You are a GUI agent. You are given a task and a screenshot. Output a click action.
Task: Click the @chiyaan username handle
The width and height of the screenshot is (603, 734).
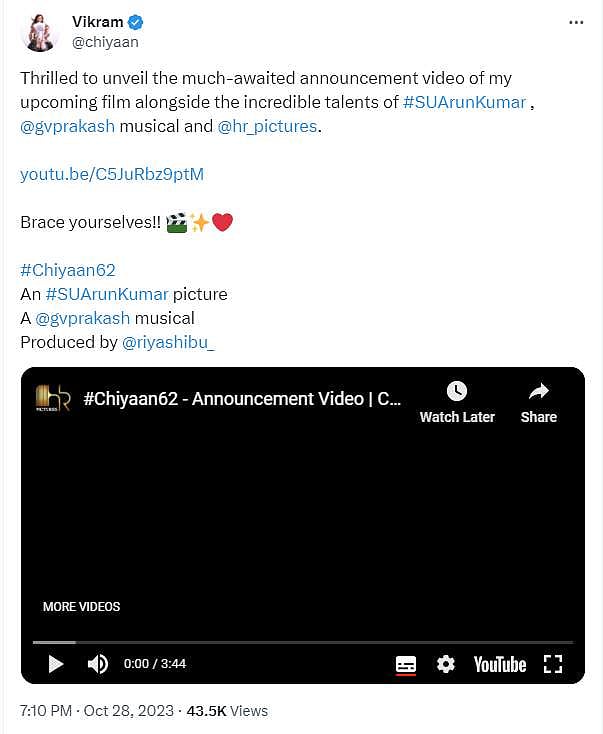coord(105,42)
